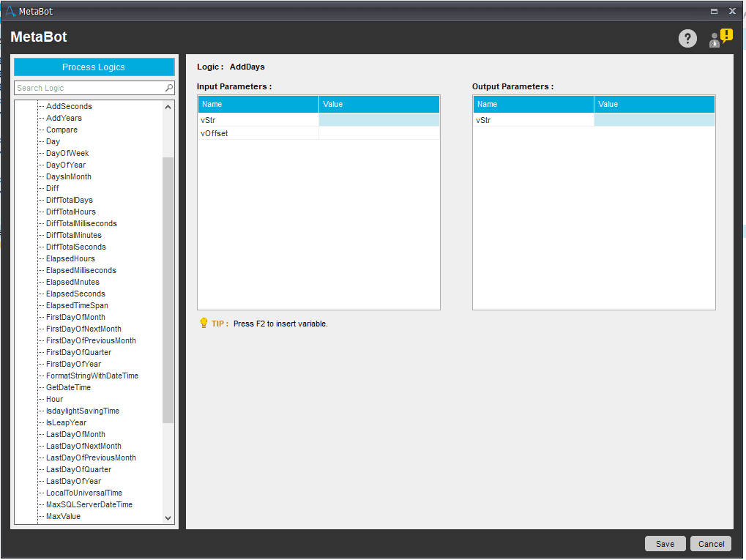This screenshot has width=746, height=560.
Task: Click the output vStr value cell
Action: click(654, 120)
